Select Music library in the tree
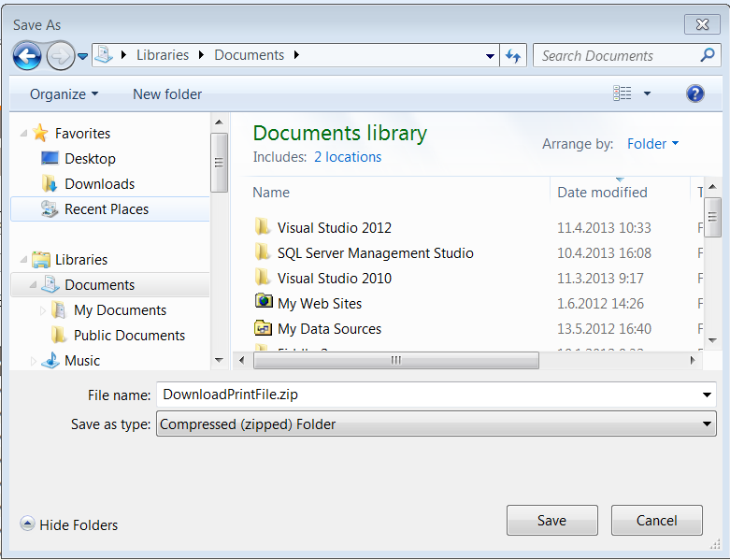The image size is (730, 560). coord(82,360)
